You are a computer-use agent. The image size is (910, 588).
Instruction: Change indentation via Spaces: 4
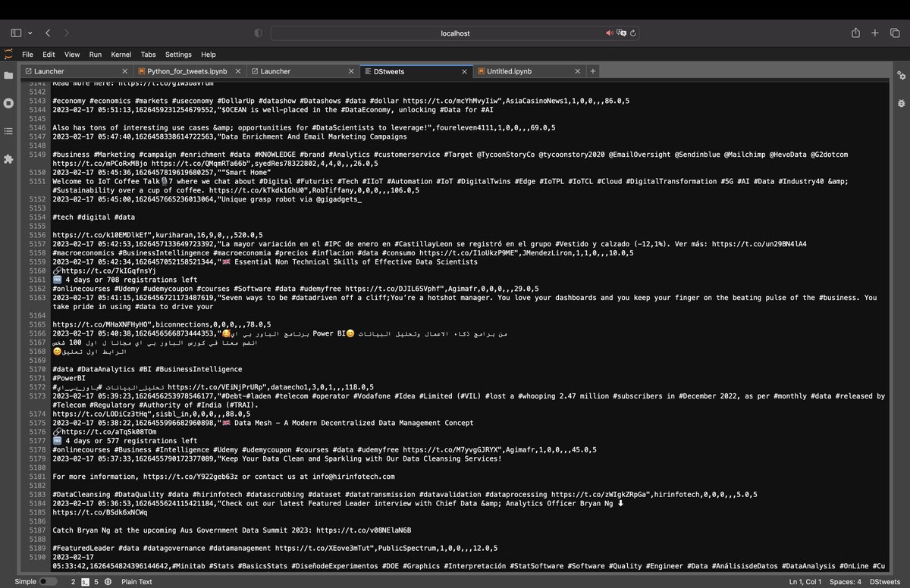coord(845,582)
